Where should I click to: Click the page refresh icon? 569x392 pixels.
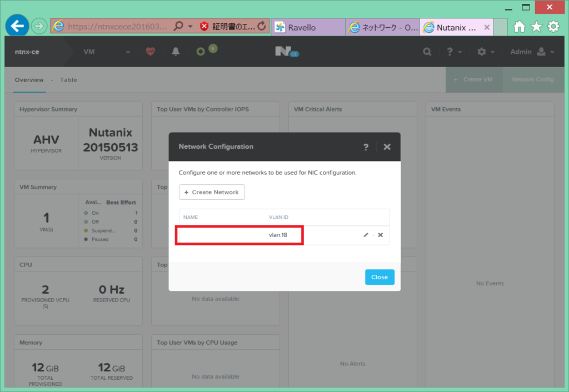[x=262, y=26]
